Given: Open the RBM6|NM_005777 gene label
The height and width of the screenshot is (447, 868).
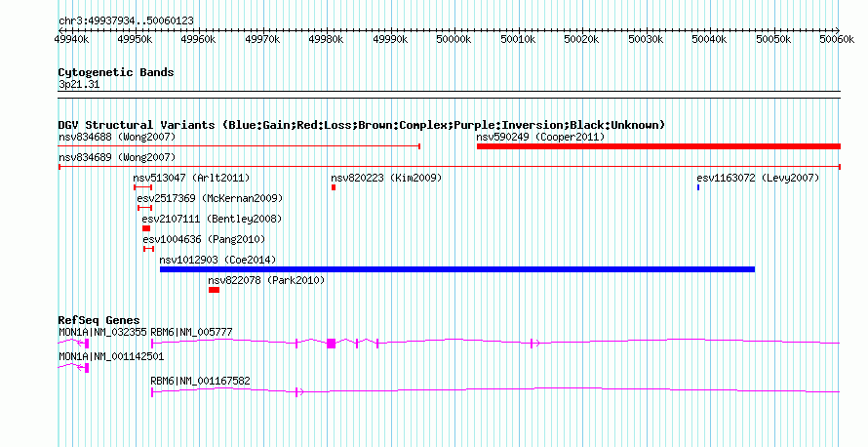Looking at the screenshot, I should click(191, 332).
